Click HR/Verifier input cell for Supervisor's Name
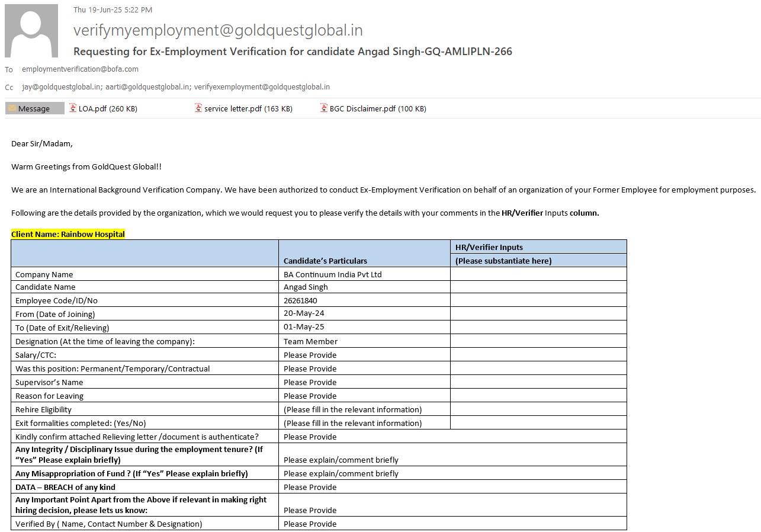The image size is (761, 532). tap(538, 382)
